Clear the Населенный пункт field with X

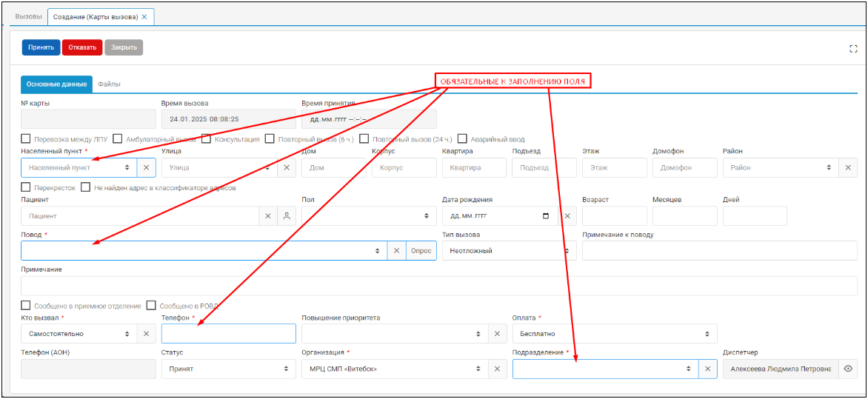tap(147, 167)
